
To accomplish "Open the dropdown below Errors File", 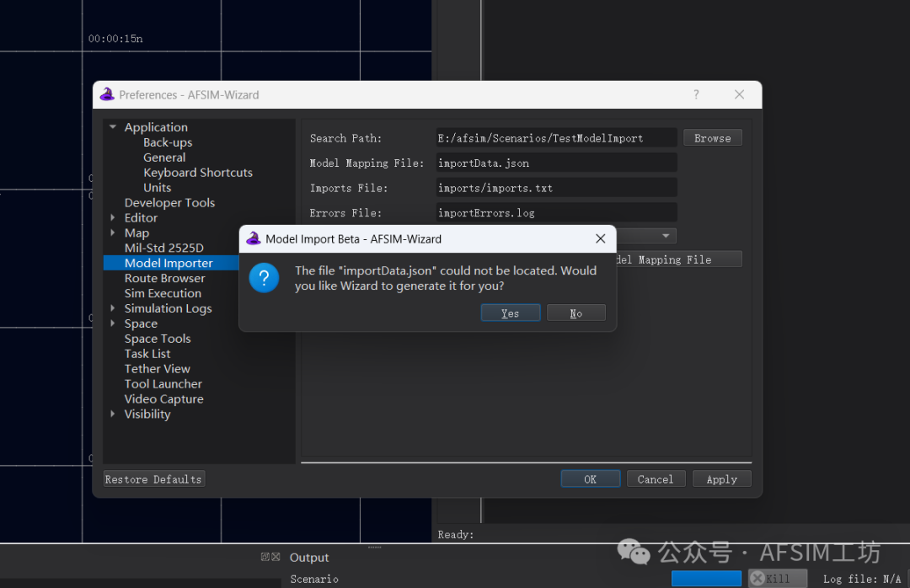I will 666,236.
